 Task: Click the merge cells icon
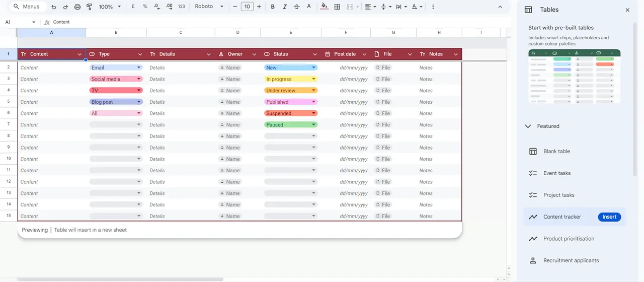pos(350,7)
